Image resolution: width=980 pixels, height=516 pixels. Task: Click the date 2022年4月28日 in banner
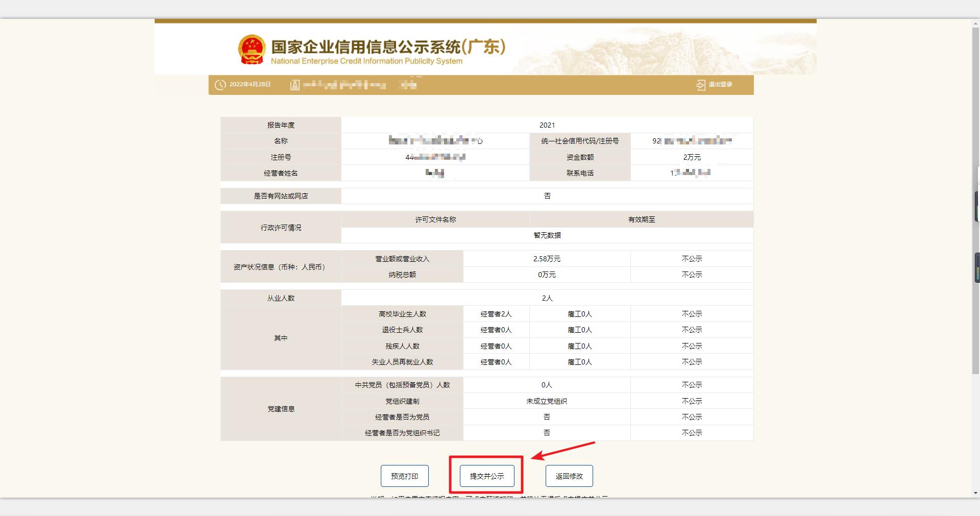coord(250,85)
